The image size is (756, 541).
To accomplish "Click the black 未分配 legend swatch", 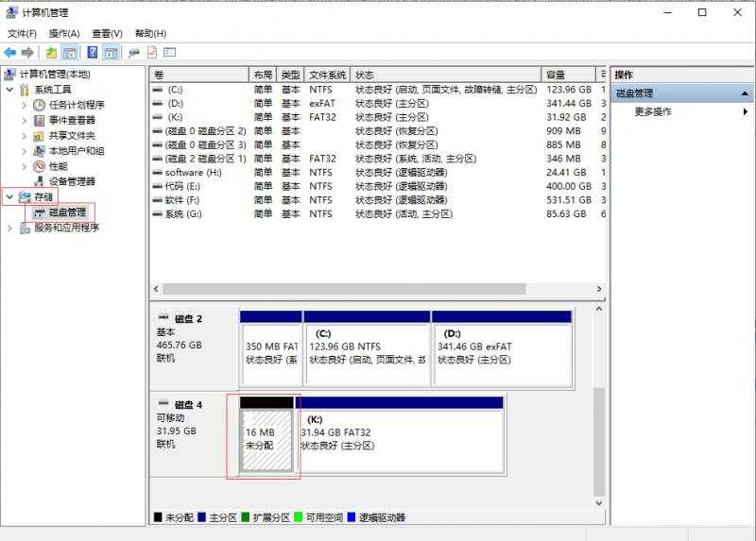I will (x=158, y=516).
